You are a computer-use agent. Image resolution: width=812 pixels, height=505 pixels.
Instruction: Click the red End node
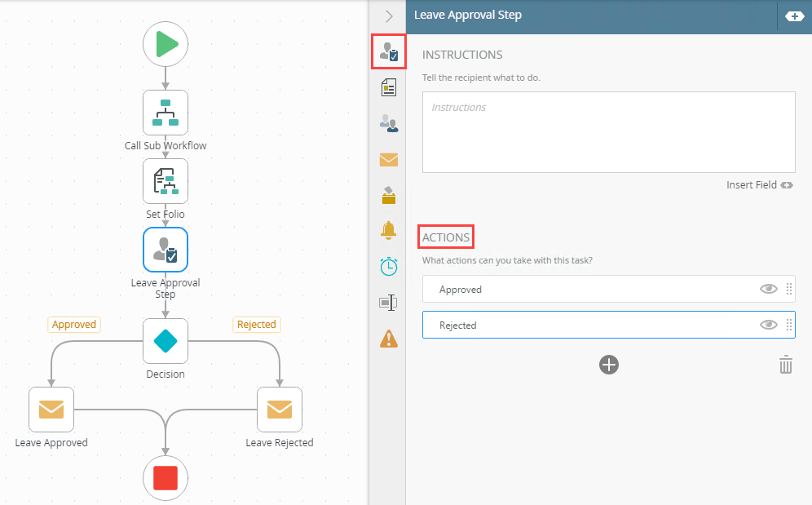coord(165,478)
